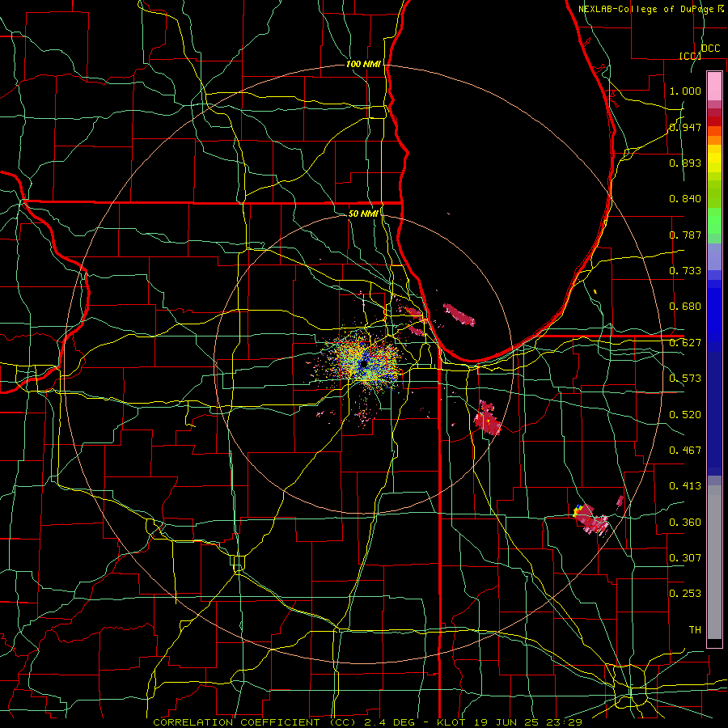
Task: Pick the bright green swatch in the scale
Action: [x=714, y=221]
